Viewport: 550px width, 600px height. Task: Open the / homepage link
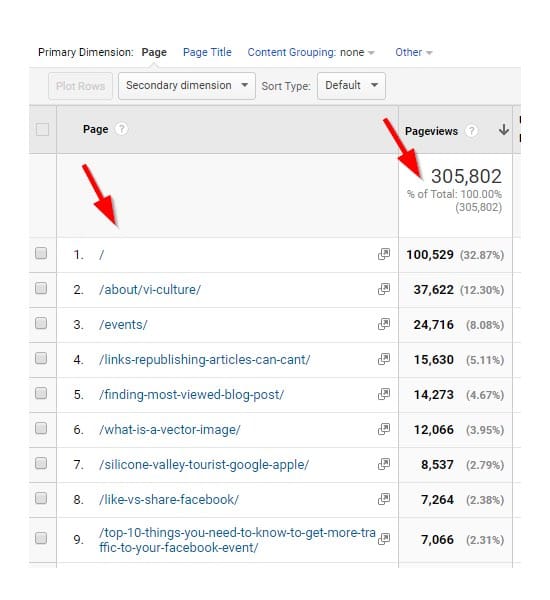[x=101, y=254]
